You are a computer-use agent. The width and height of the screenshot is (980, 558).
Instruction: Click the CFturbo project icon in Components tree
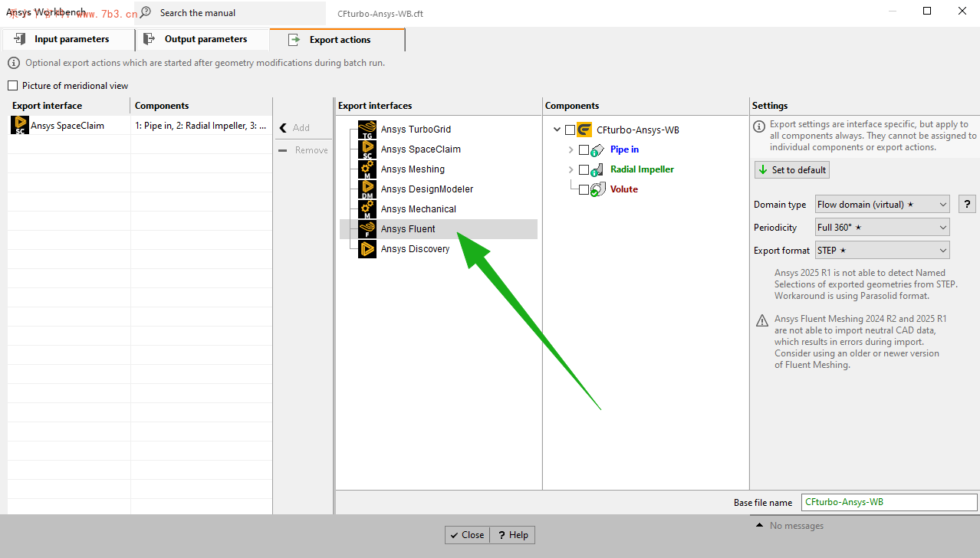[x=584, y=130]
